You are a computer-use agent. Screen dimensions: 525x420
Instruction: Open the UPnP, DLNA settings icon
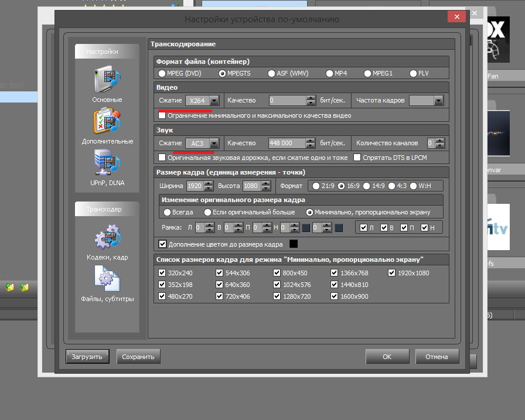[107, 163]
